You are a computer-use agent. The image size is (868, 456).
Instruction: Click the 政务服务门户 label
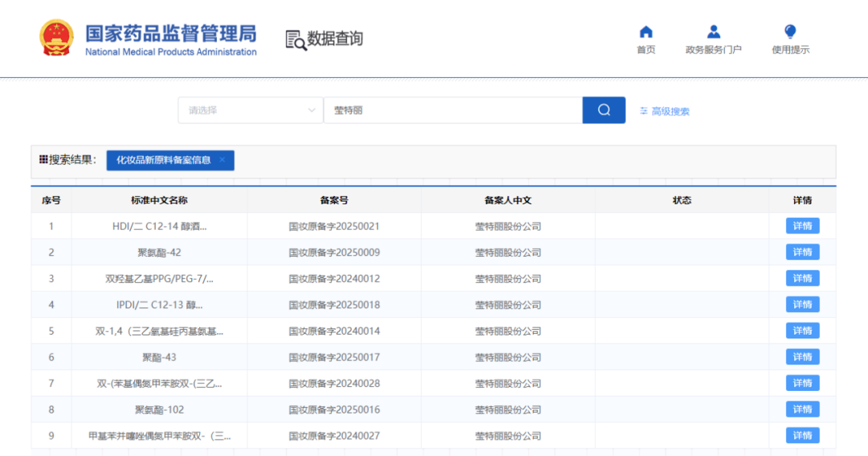(x=714, y=50)
